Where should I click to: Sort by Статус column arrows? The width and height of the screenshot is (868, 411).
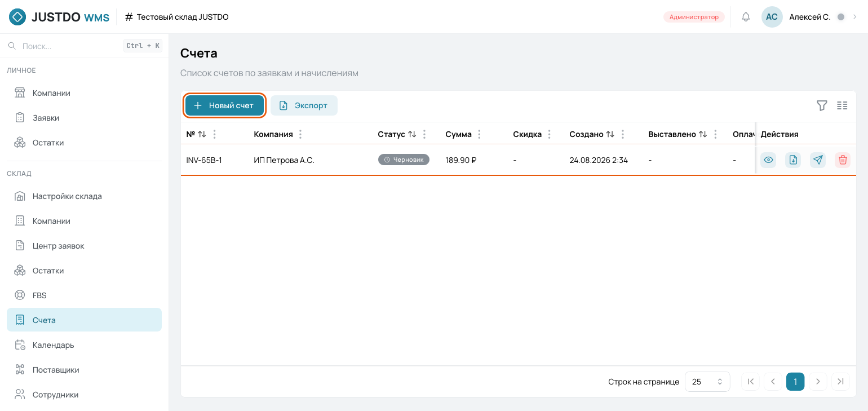point(412,134)
